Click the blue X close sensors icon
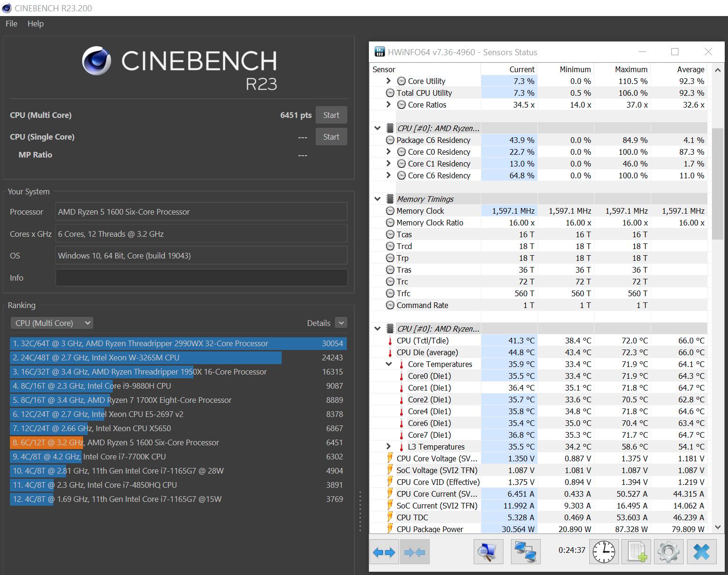728x575 pixels. point(702,552)
